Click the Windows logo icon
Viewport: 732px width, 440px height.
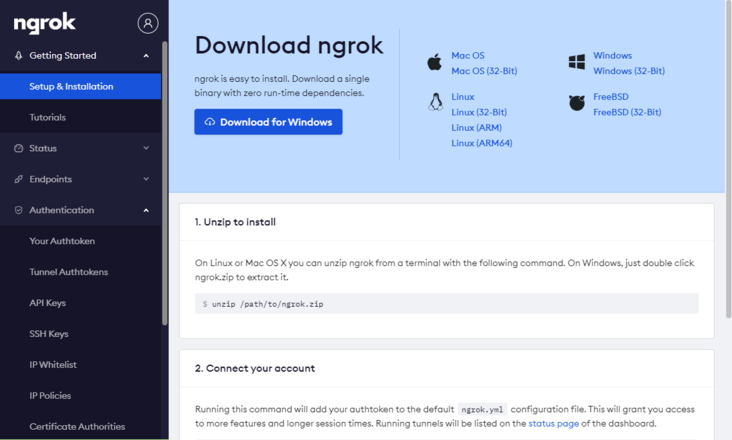point(577,62)
